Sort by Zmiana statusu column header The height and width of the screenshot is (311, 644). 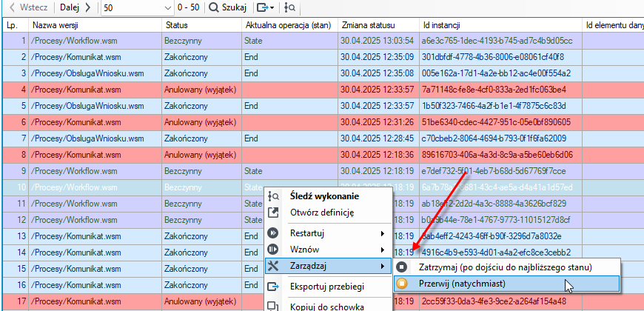378,25
